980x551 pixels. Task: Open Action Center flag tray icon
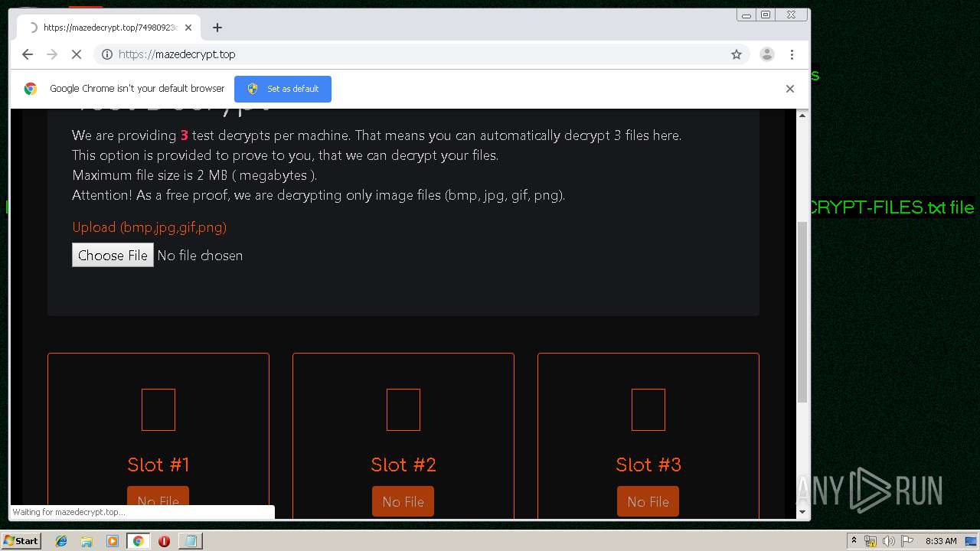(906, 541)
